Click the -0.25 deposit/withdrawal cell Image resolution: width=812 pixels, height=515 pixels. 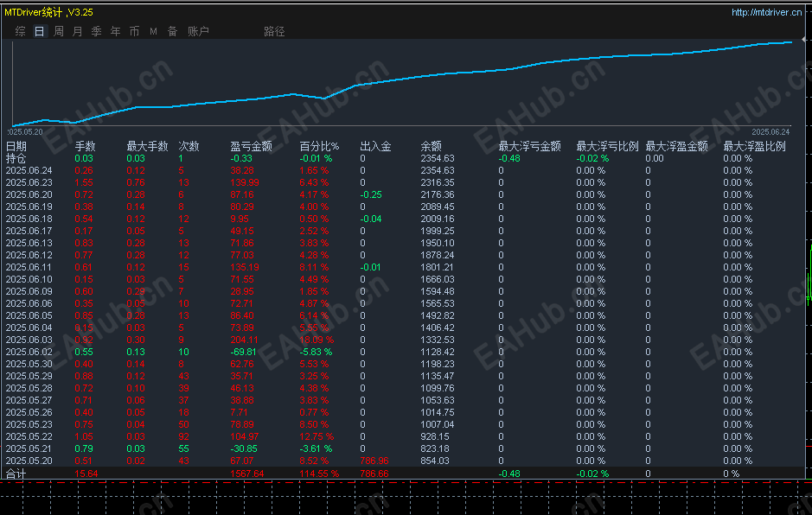click(x=371, y=194)
